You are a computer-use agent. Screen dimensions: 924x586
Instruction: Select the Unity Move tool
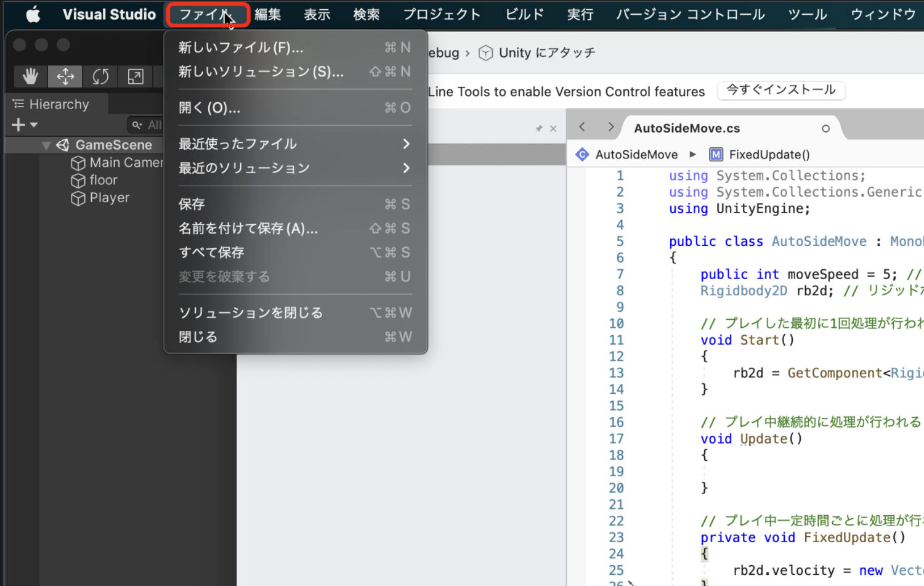coord(65,76)
